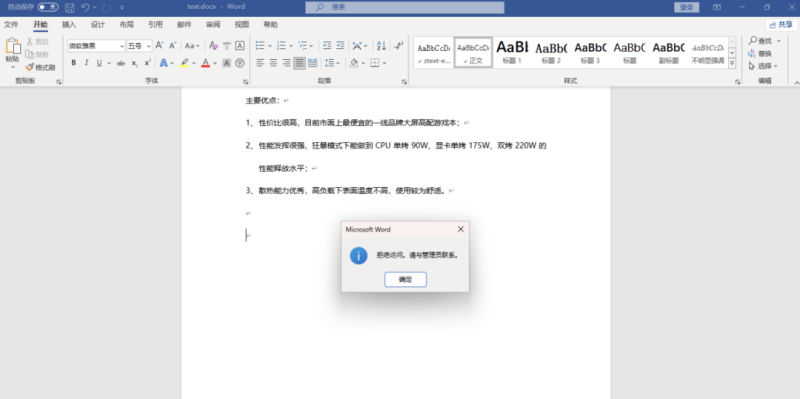Switch to the Design (设计) tab
The height and width of the screenshot is (399, 800).
tap(97, 24)
